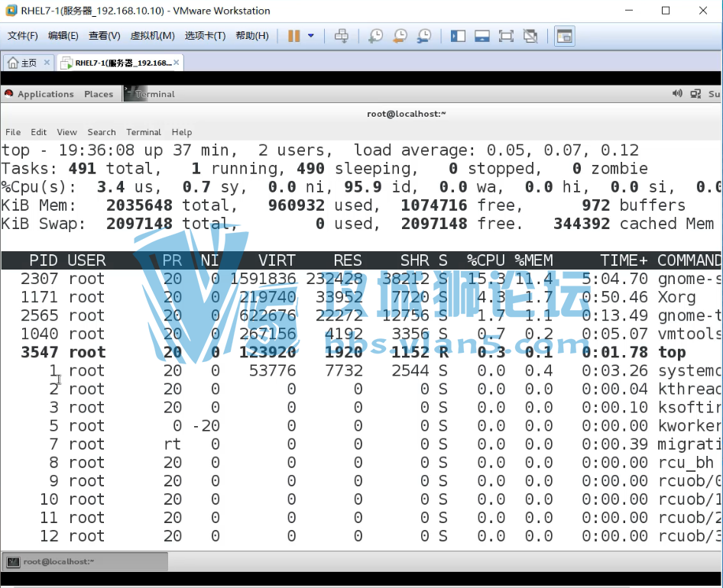The image size is (723, 588).
Task: Open the power options dropdown arrow
Action: (311, 36)
